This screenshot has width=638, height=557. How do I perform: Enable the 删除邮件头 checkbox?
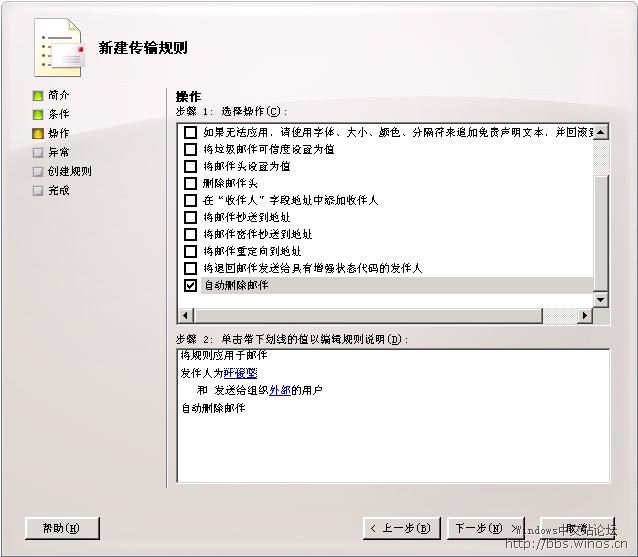(191, 183)
